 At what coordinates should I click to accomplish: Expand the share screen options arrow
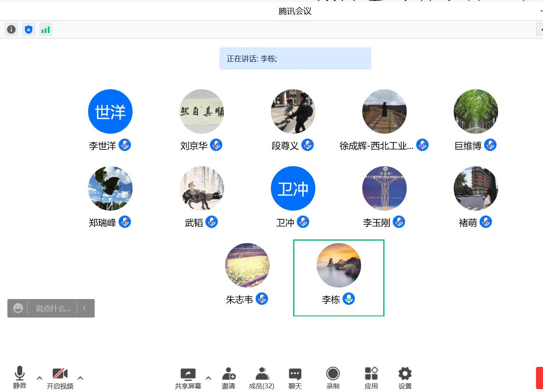point(208,378)
